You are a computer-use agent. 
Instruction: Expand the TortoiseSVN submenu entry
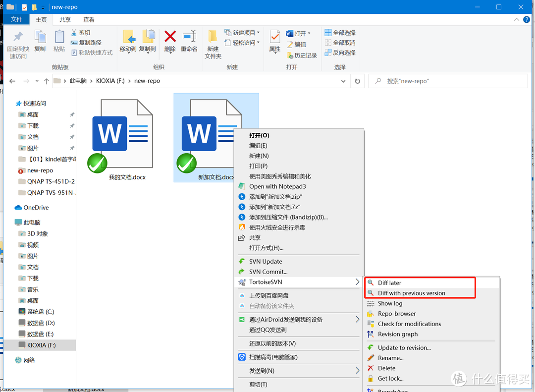pyautogui.click(x=299, y=282)
